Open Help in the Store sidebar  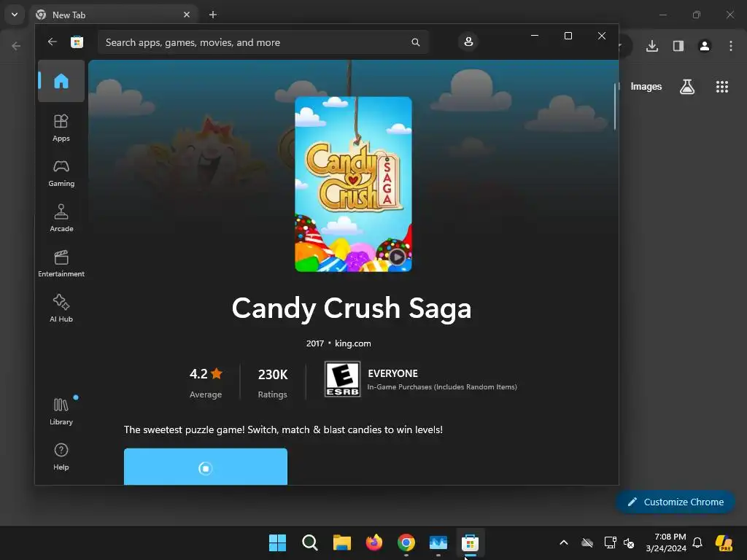[x=61, y=456]
